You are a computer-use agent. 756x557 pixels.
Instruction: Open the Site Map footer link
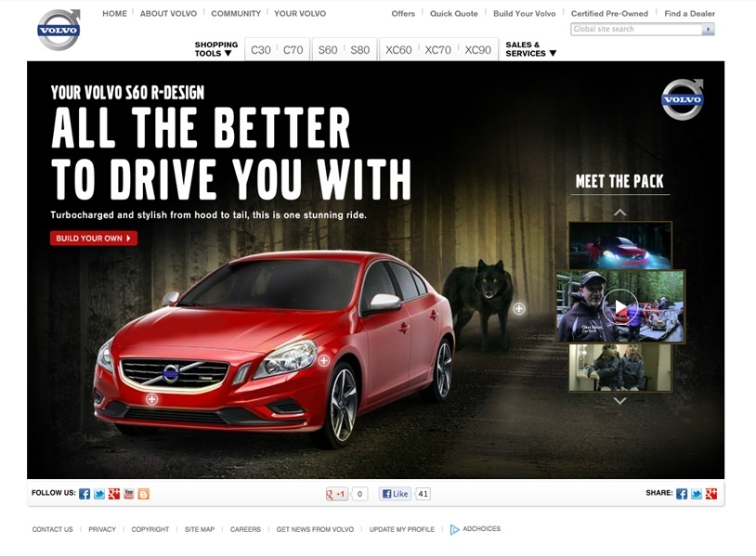200,529
